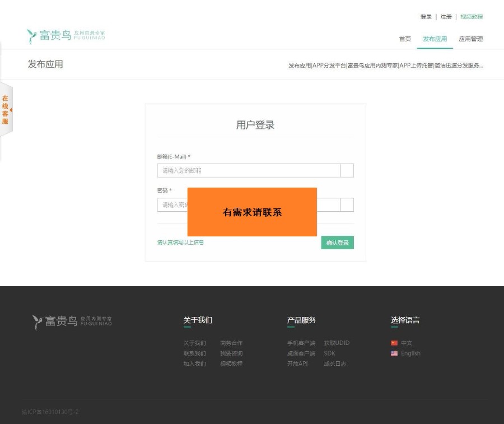Open footer link 手机客户端
Image resolution: width=504 pixels, height=424 pixels.
301,343
